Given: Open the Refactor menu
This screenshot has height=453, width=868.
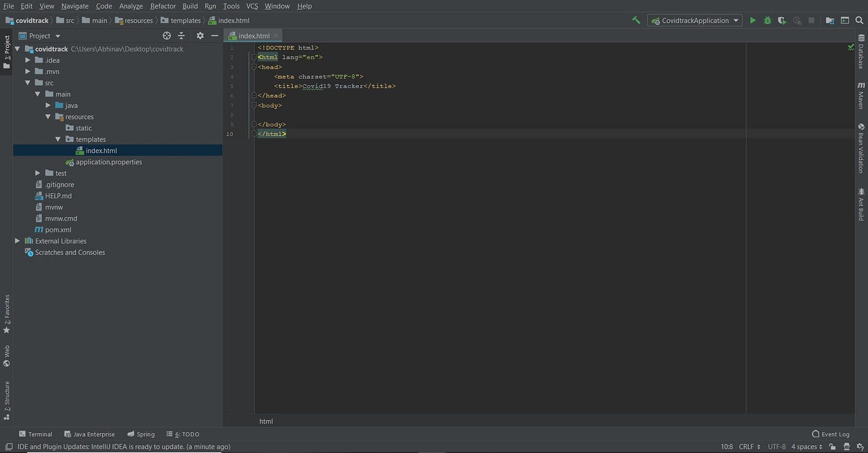Looking at the screenshot, I should pos(162,6).
